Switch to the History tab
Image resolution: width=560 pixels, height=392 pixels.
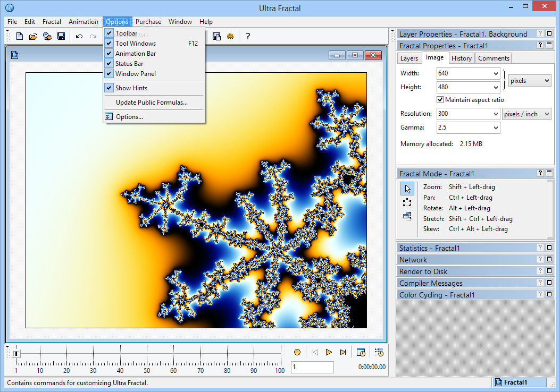click(x=462, y=58)
